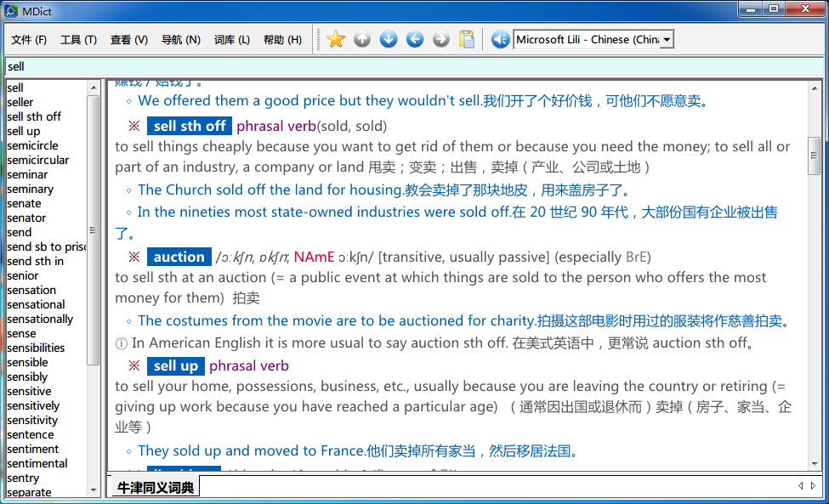The image size is (829, 504).
Task: Click the 'sell sth off' headword in definition
Action: point(190,126)
